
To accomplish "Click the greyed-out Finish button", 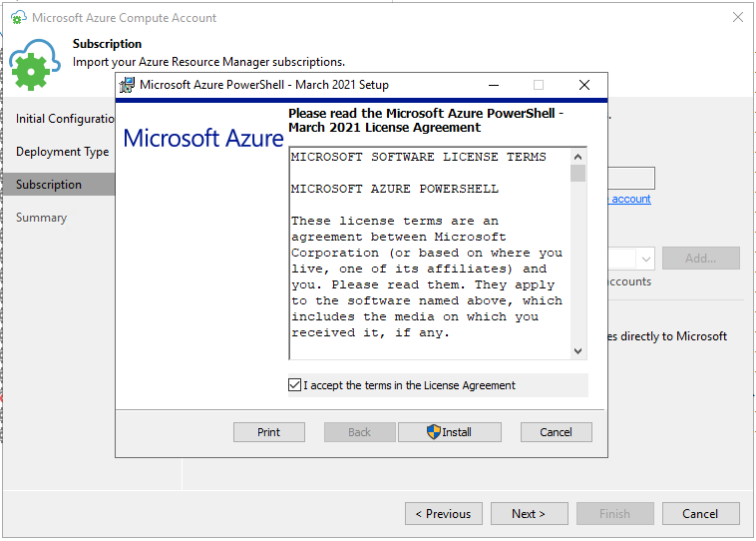I will click(614, 513).
